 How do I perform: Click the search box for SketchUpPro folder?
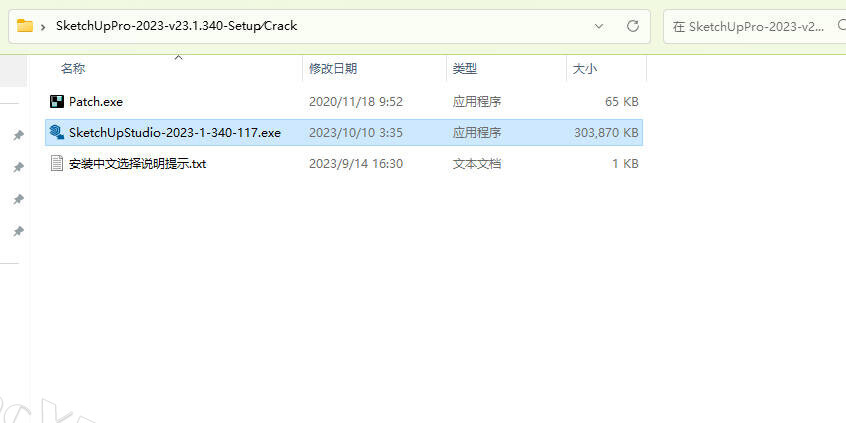tap(755, 26)
